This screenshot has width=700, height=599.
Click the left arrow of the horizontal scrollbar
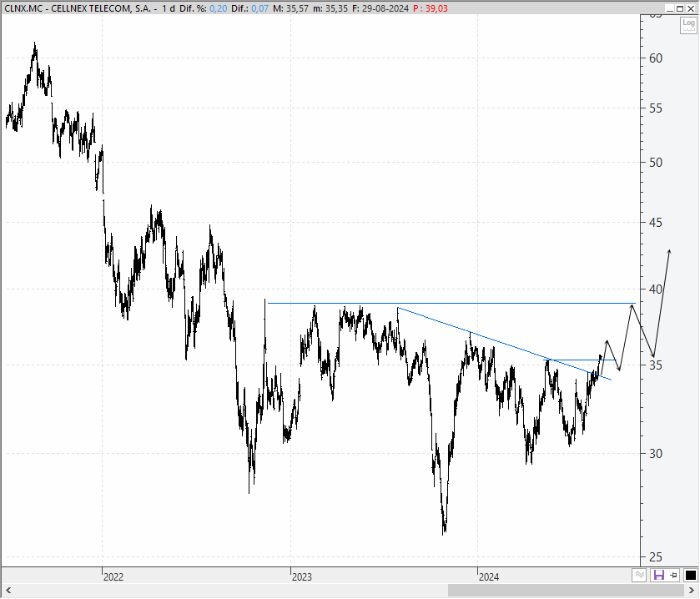coord(8,591)
